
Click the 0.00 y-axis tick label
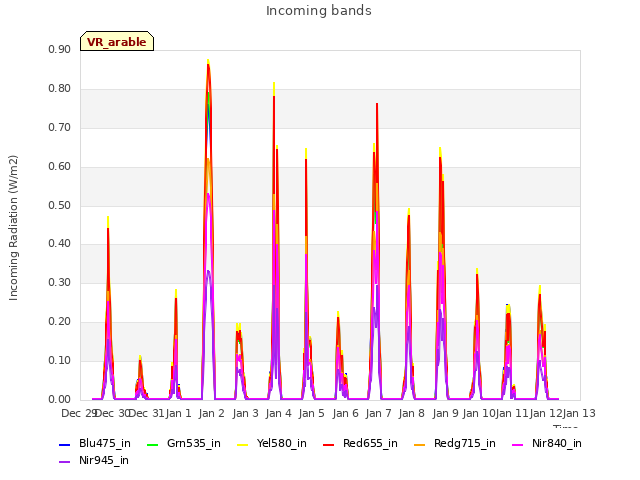60,400
